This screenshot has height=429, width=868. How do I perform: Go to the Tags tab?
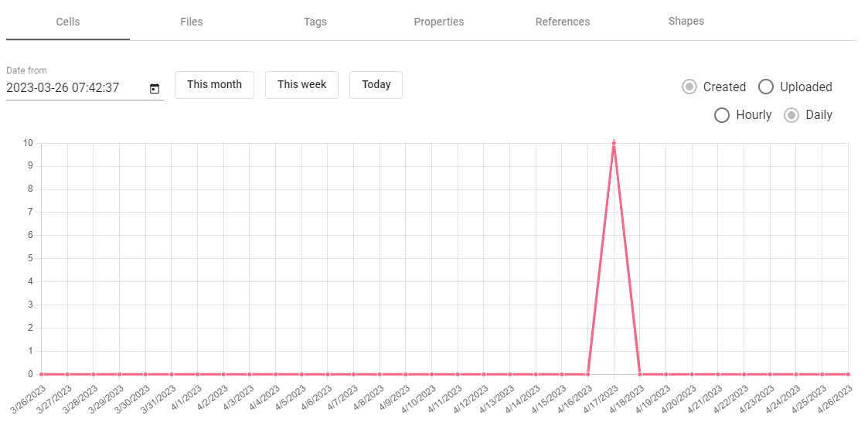pyautogui.click(x=315, y=22)
